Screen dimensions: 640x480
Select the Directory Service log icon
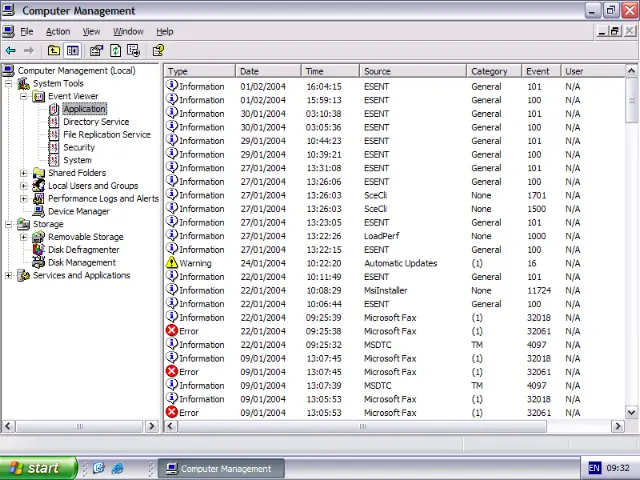click(54, 122)
